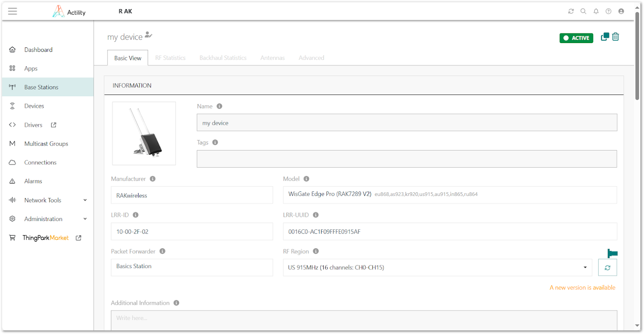Image resolution: width=644 pixels, height=334 pixels.
Task: Switch to the RF Statistics tab
Action: (170, 58)
